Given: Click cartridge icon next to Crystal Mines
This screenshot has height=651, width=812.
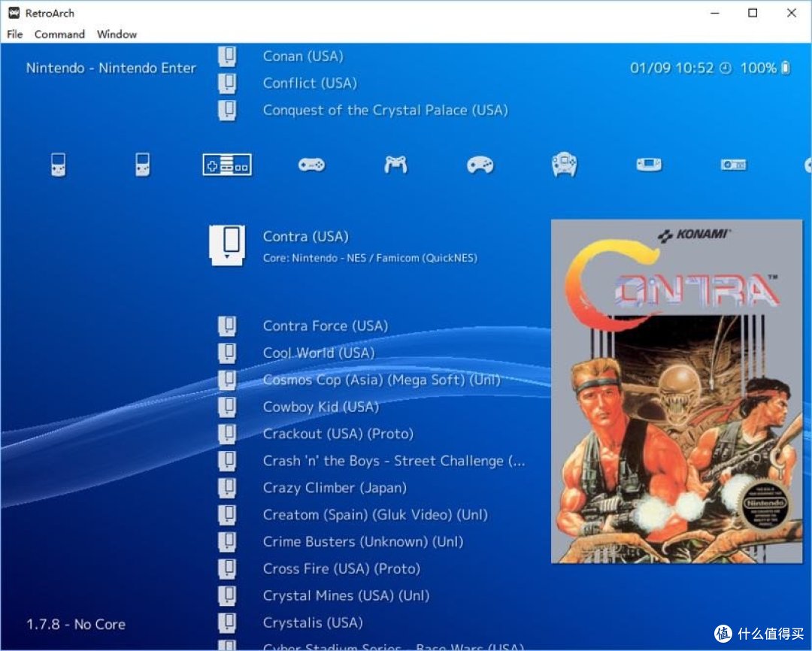Looking at the screenshot, I should (227, 595).
